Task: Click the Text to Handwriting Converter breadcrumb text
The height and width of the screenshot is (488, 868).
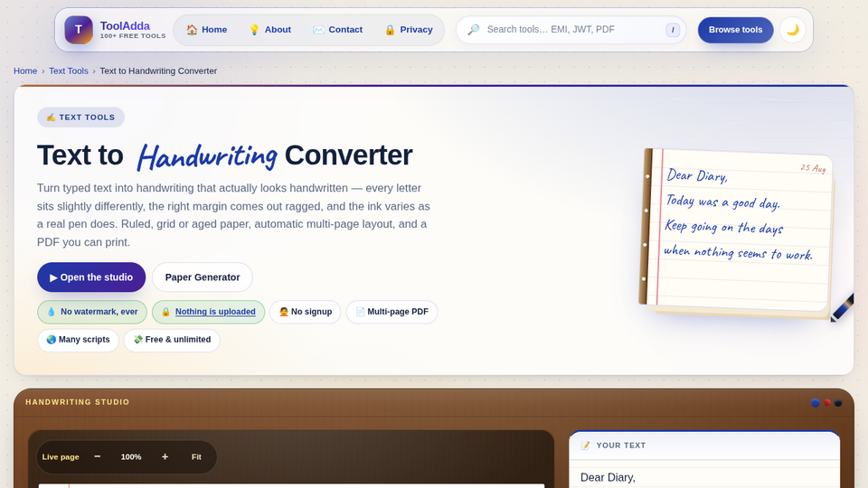Action: coord(158,70)
